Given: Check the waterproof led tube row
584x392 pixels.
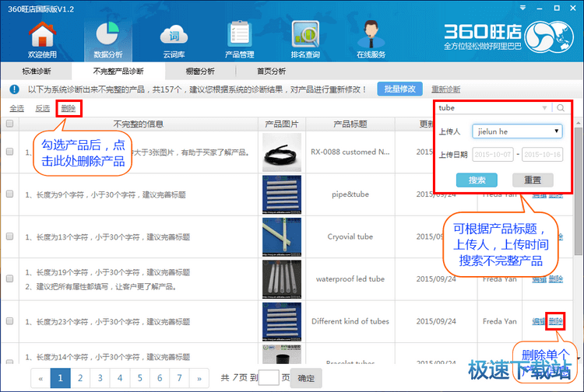Looking at the screenshot, I should pos(9,278).
